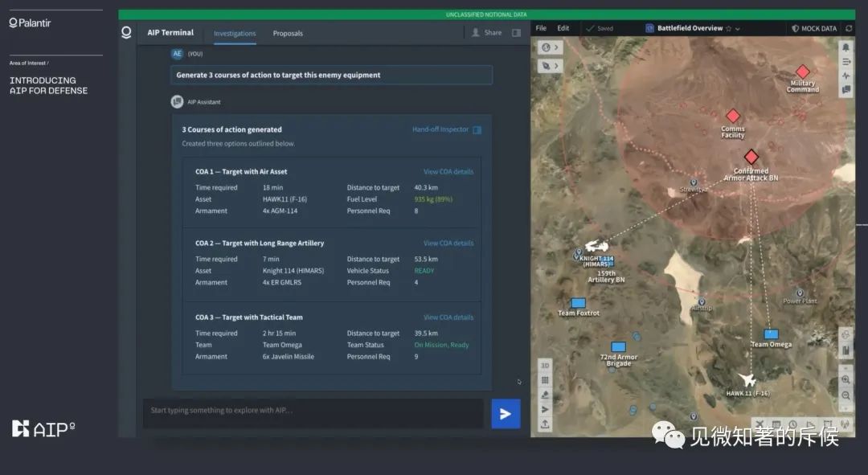Refresh the map with the sync icon
The image size is (868, 475).
click(849, 28)
